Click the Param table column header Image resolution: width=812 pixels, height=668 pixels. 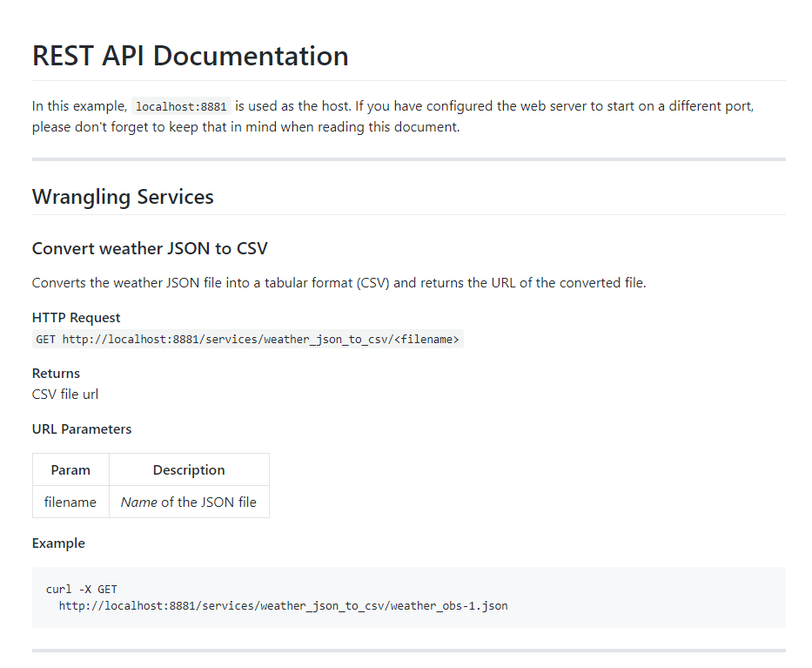(70, 470)
